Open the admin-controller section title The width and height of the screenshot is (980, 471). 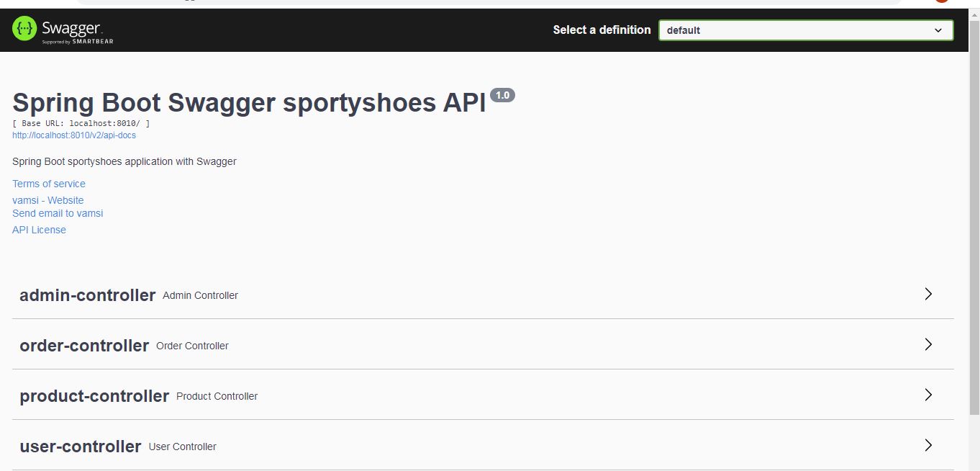88,295
